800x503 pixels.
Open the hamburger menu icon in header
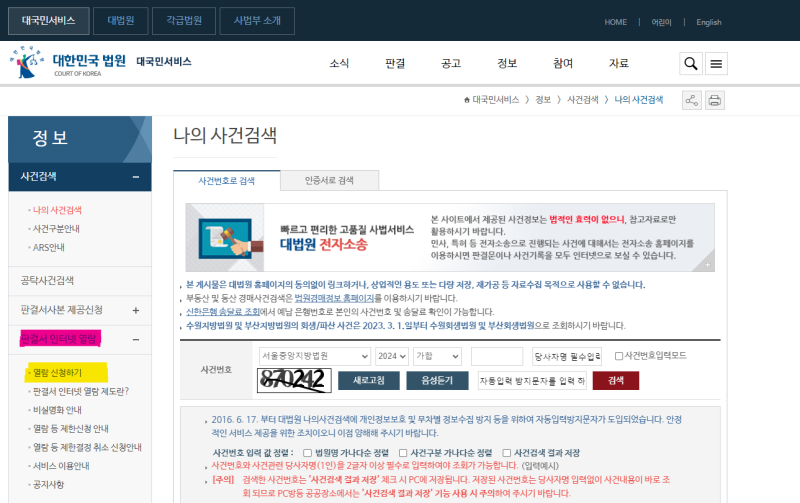point(716,64)
